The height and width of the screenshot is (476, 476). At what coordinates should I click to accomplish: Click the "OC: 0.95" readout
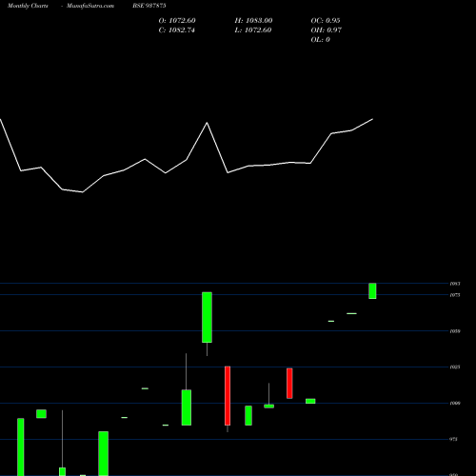(x=326, y=21)
